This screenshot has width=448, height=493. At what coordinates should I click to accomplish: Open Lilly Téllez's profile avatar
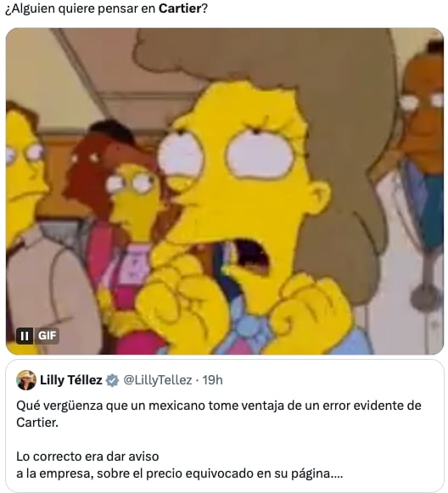[x=26, y=380]
